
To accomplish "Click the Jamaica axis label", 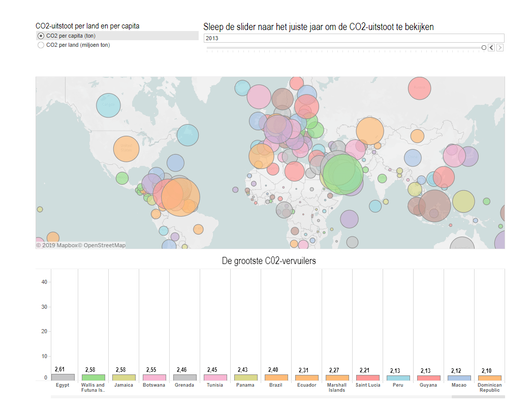I will tap(123, 385).
